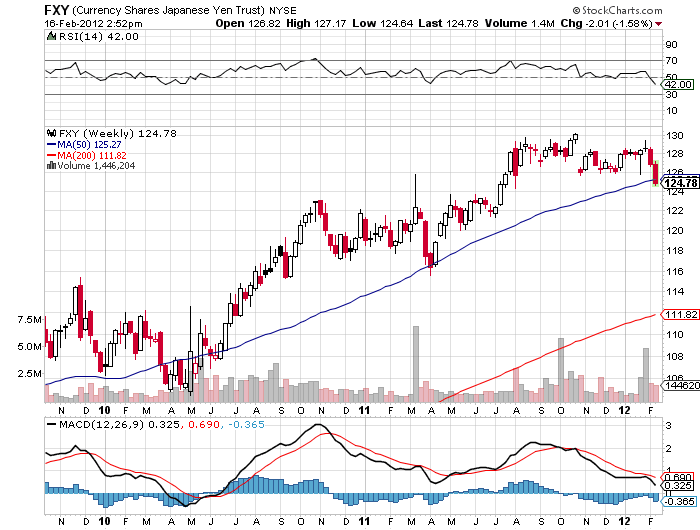Click the MACD signal tag 0.690
This screenshot has height=530, width=700.
coord(679,477)
